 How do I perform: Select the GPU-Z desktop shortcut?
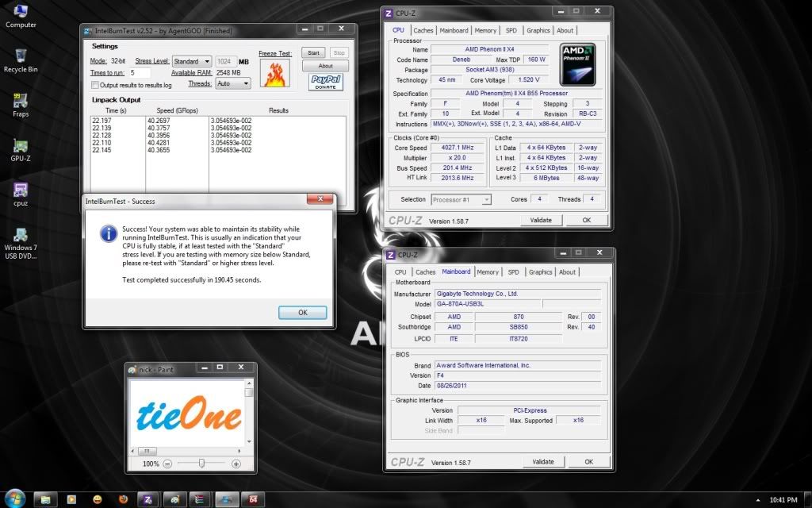coord(21,150)
